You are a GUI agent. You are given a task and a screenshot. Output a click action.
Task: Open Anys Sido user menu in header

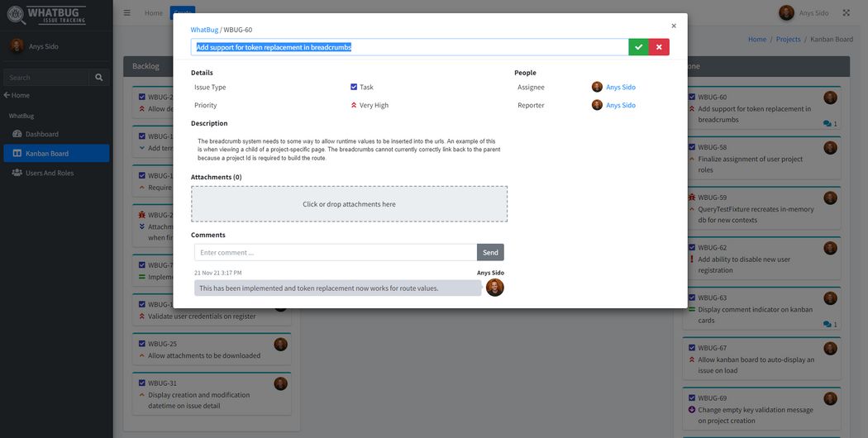tap(804, 13)
